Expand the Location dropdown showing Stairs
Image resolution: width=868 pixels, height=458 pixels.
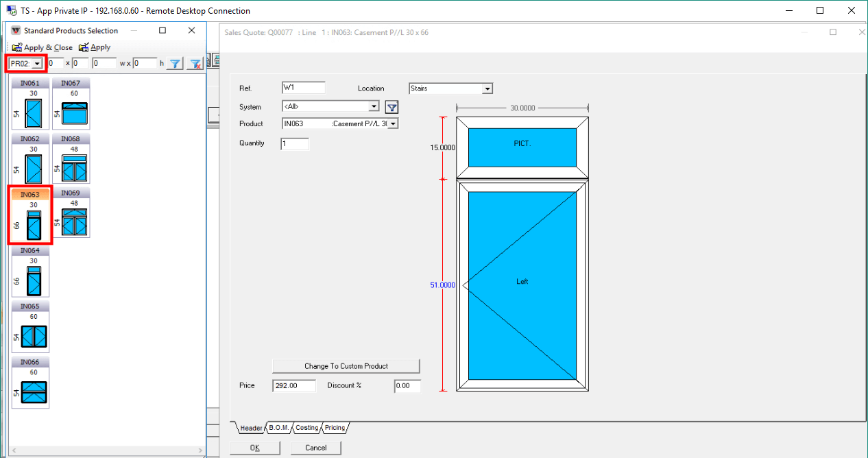pyautogui.click(x=487, y=88)
